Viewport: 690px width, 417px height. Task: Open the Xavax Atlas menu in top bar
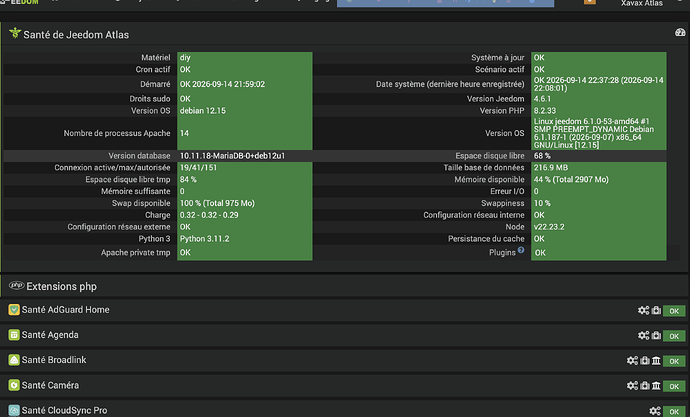[642, 4]
